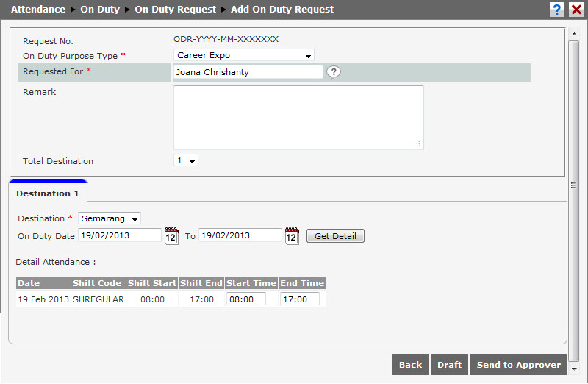Close the Add On Duty Request window

[x=576, y=10]
